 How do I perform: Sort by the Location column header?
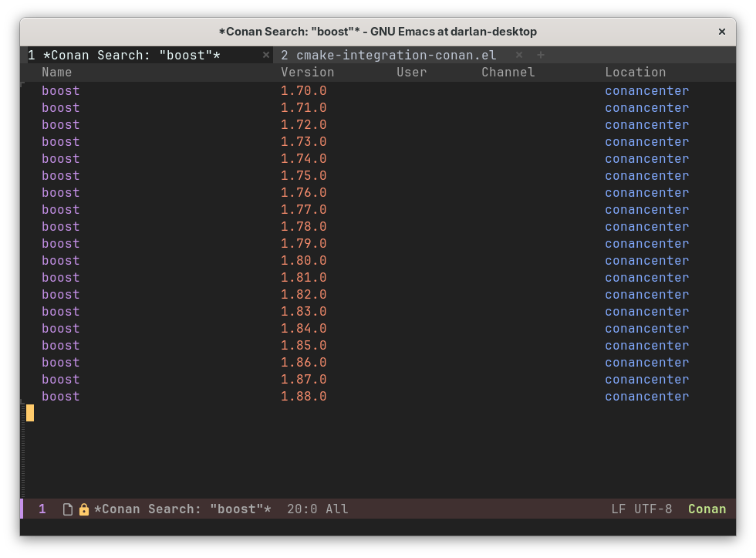coord(636,73)
